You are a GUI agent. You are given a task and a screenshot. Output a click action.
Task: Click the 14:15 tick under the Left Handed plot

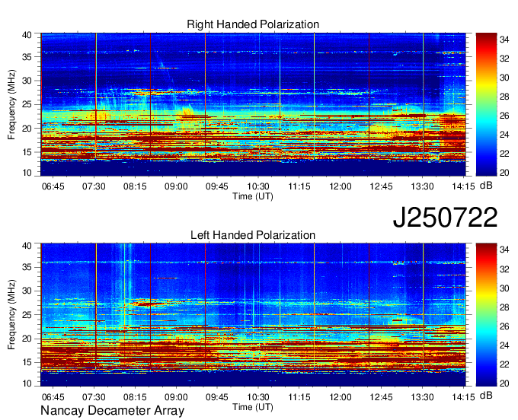coord(463,397)
